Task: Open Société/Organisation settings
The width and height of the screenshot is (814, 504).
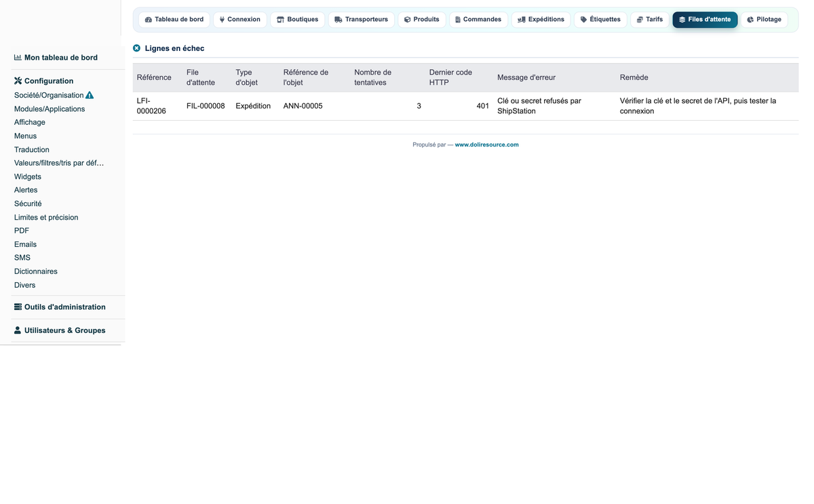Action: (x=49, y=95)
